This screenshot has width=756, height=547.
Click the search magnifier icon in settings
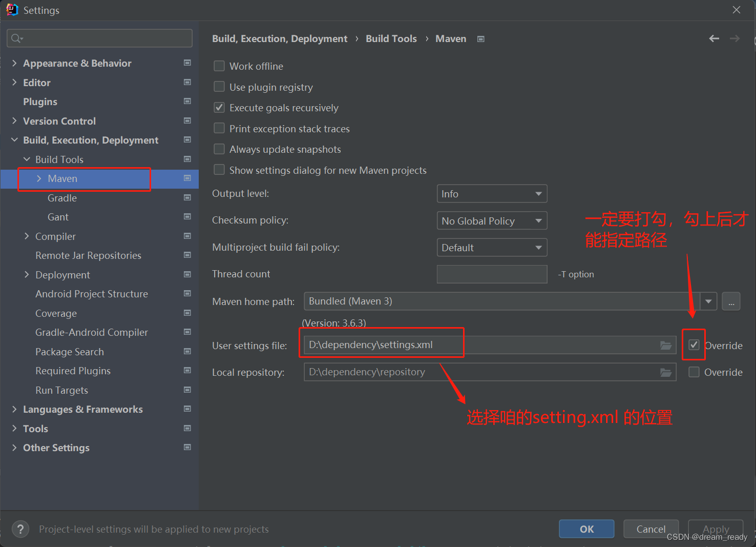(17, 38)
